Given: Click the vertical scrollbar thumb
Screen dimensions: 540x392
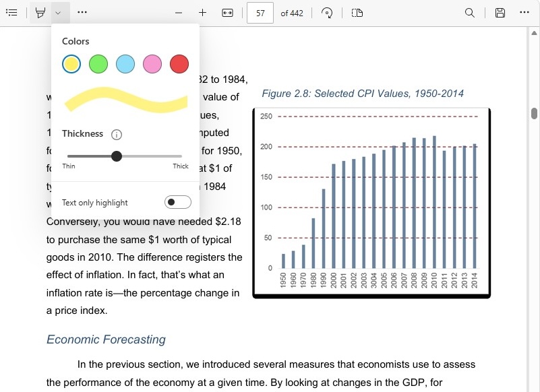Looking at the screenshot, I should [x=534, y=114].
